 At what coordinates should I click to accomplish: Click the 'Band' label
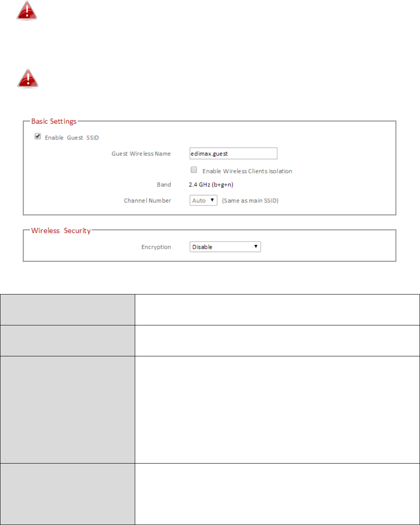click(164, 185)
